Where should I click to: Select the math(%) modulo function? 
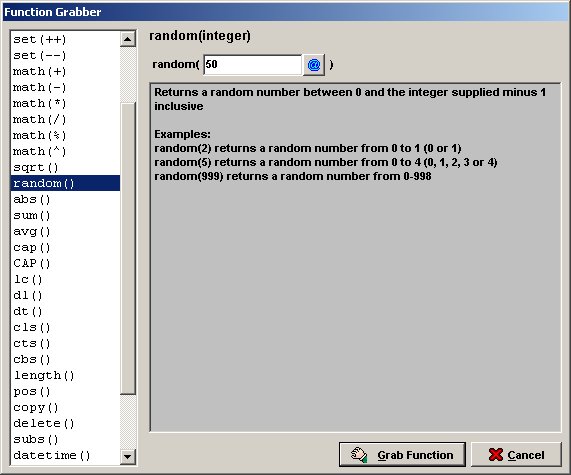click(66, 136)
